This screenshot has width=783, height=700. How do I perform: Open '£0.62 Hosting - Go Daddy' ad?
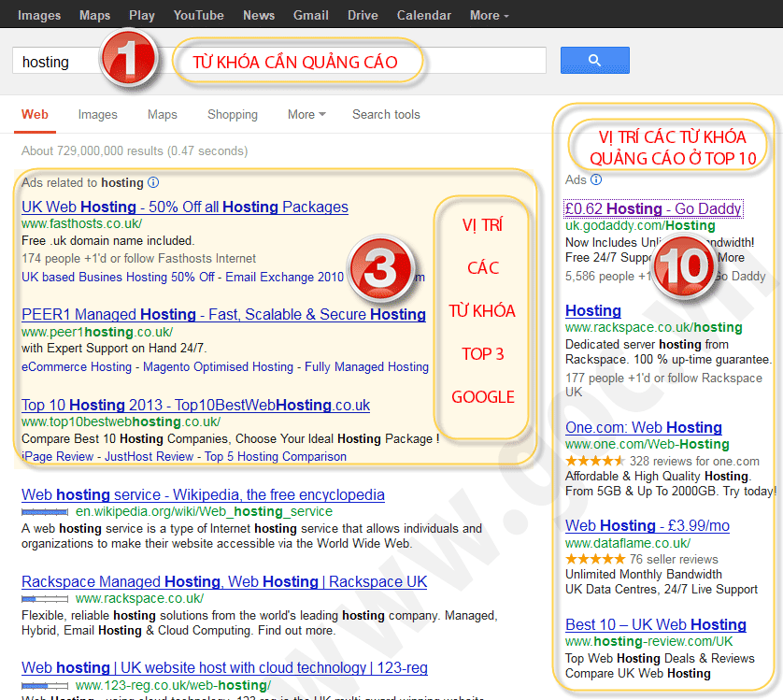tap(653, 208)
